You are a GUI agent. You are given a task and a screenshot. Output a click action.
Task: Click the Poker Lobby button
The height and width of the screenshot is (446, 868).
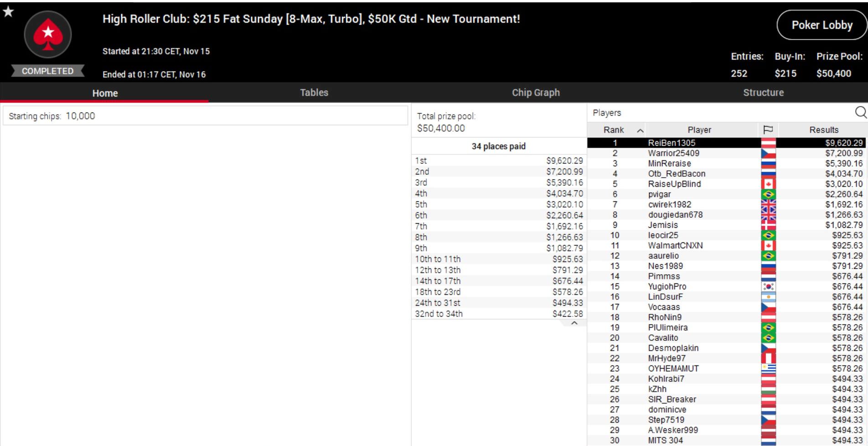821,25
